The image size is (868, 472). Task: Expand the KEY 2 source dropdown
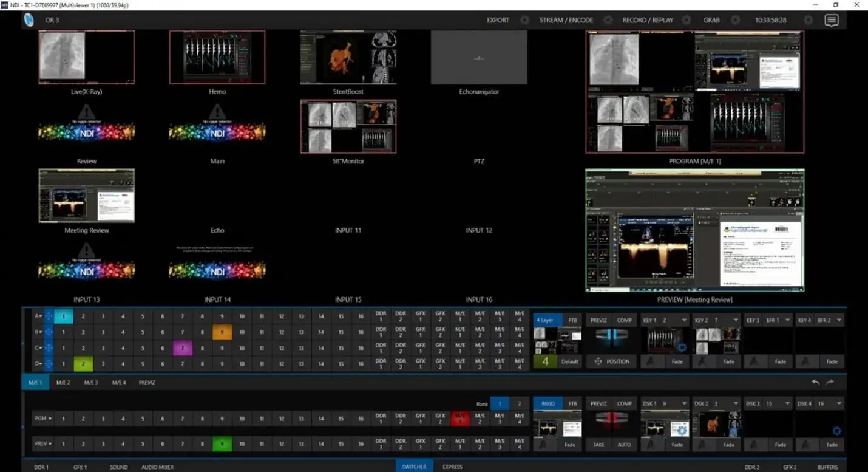pyautogui.click(x=736, y=320)
